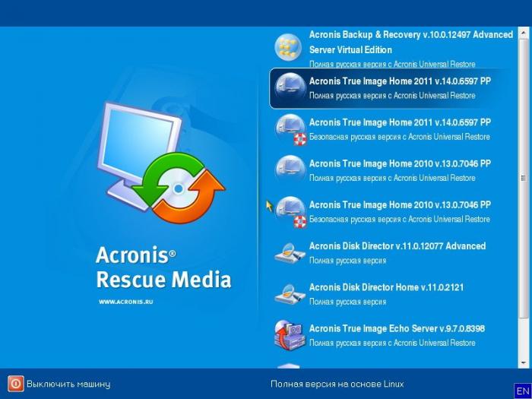Click subtitle under True Image Echo Server
The width and height of the screenshot is (532, 399).
point(392,343)
